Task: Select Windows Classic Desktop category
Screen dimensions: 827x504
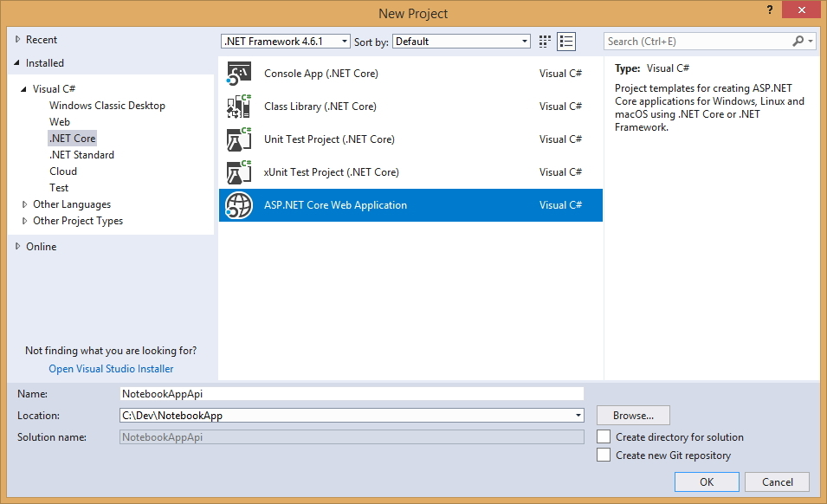Action: click(x=107, y=106)
